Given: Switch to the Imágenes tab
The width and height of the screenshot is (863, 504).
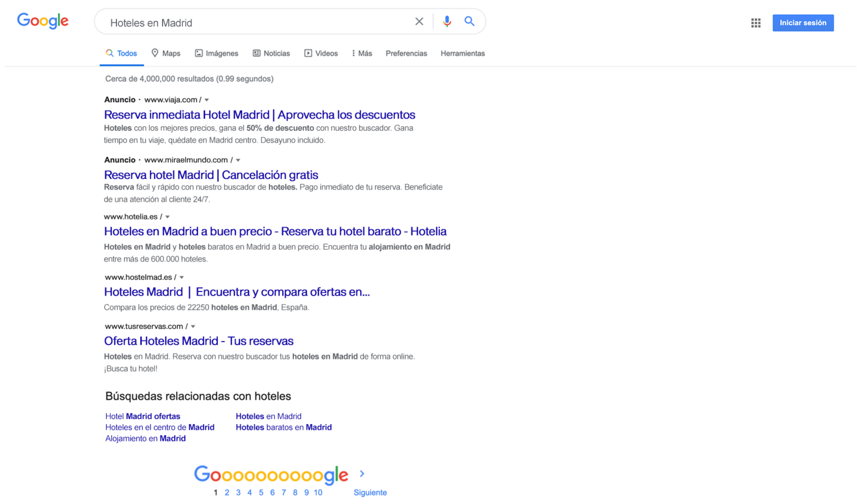Looking at the screenshot, I should pos(217,53).
